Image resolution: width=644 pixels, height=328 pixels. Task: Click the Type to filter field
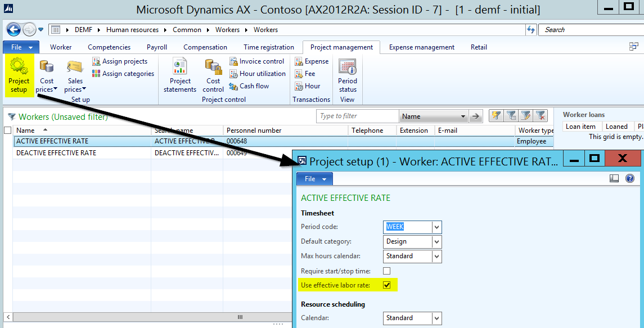(357, 116)
